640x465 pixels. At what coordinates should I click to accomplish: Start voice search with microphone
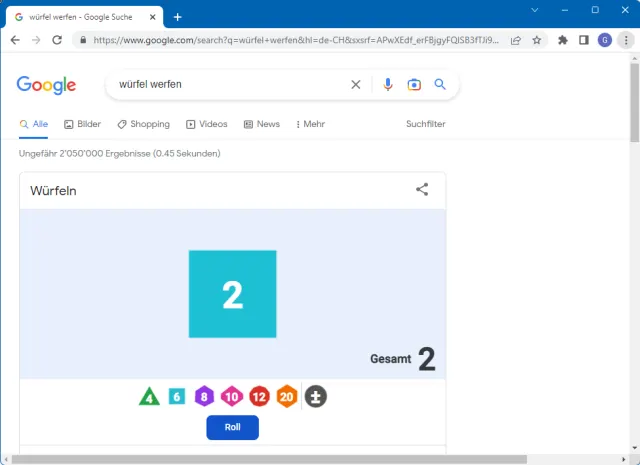point(388,85)
